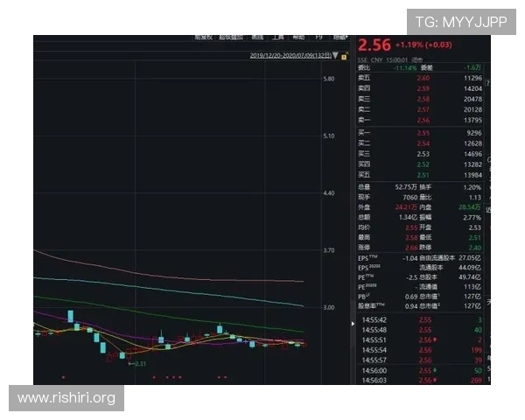The height and width of the screenshot is (420, 525).
Task: Select the 买四 row with volume 13282
Action: pyautogui.click(x=420, y=164)
